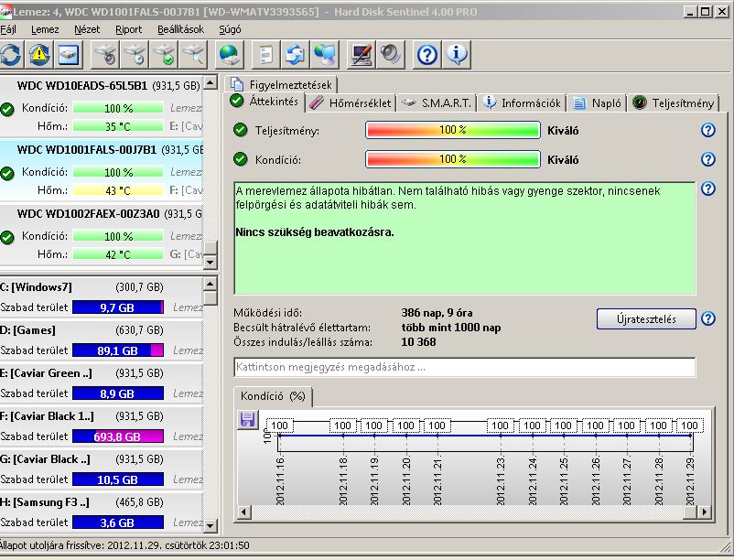The height and width of the screenshot is (560, 734).
Task: Switch to the S.M.A.R.T. tab
Action: pyautogui.click(x=437, y=102)
